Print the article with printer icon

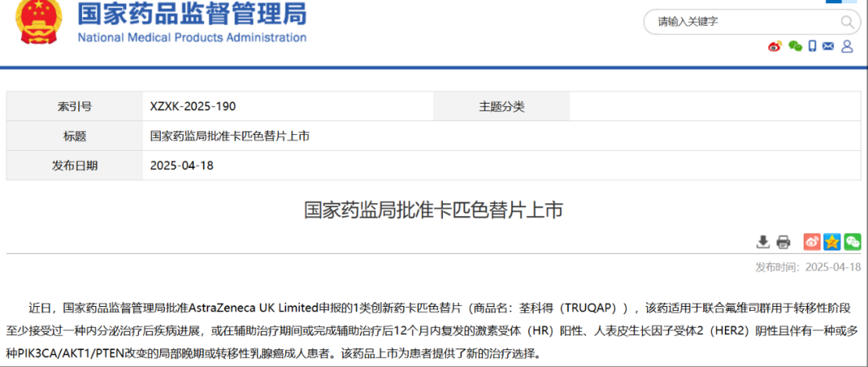tap(783, 242)
